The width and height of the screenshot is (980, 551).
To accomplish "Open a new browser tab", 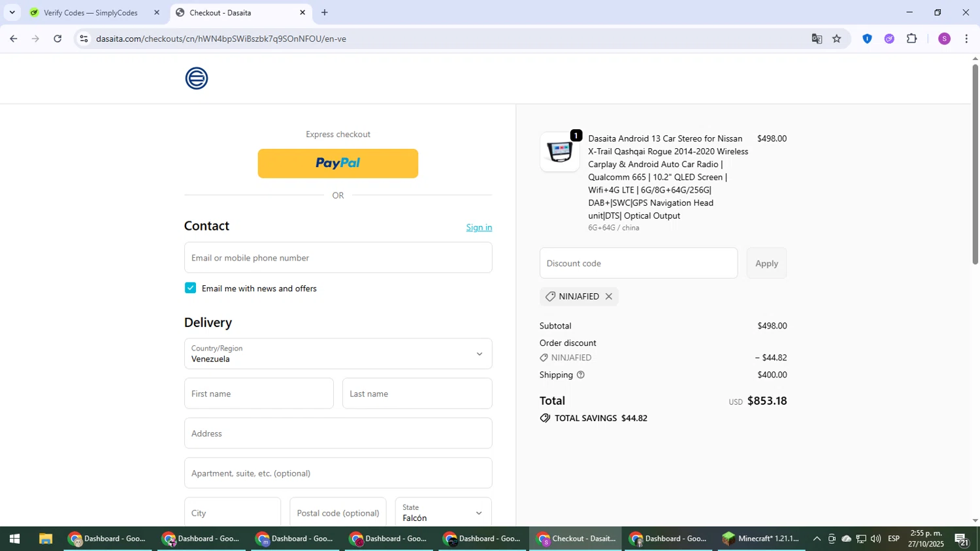I will 325,12.
